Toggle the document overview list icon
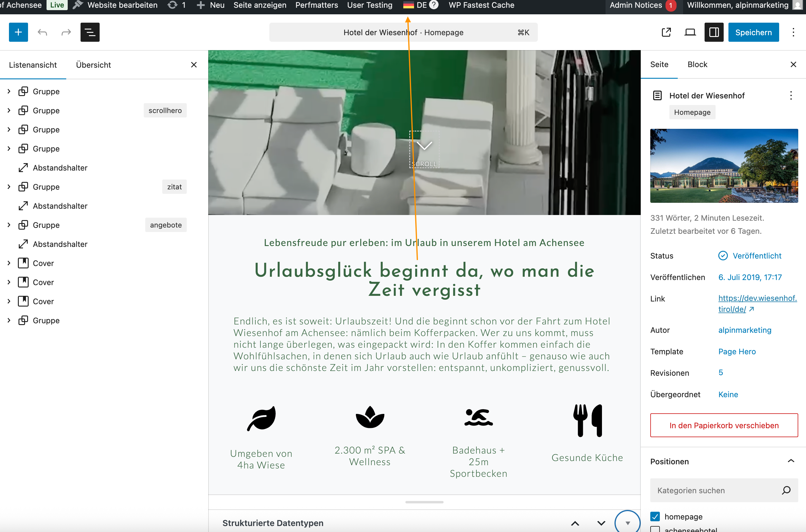Viewport: 806px width, 532px height. [90, 32]
